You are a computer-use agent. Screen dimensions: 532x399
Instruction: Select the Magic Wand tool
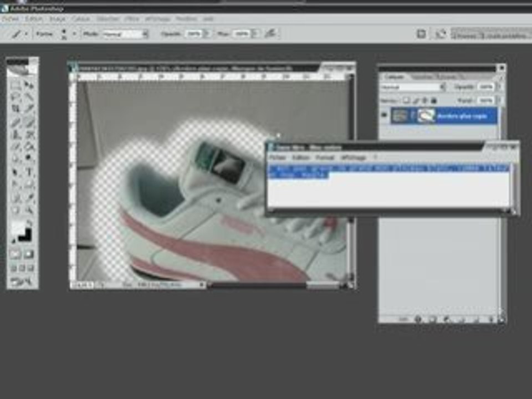[x=29, y=98]
